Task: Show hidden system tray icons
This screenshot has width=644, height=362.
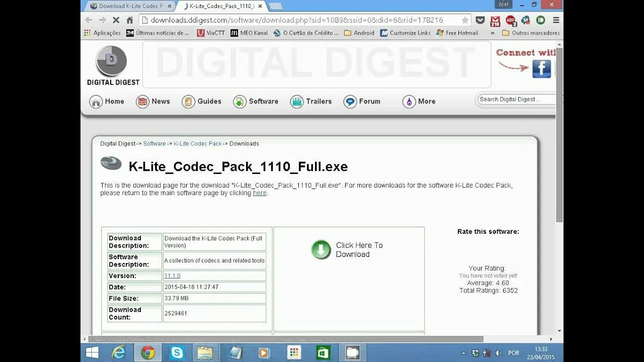Action: point(463,353)
